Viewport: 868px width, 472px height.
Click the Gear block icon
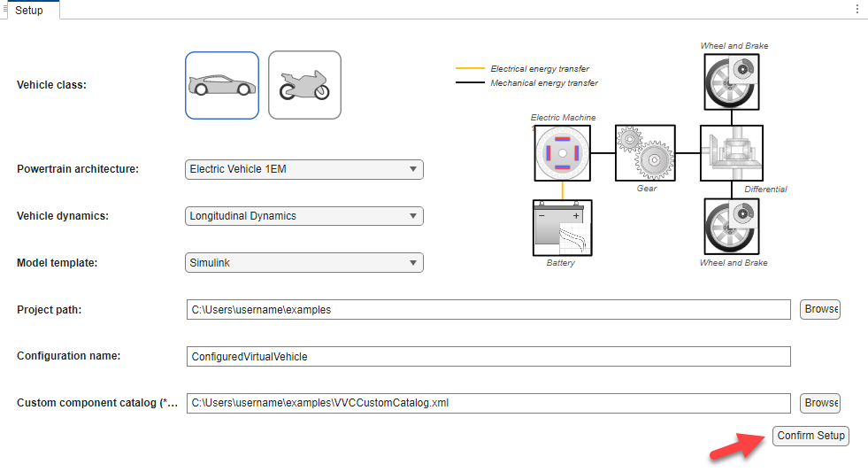645,153
